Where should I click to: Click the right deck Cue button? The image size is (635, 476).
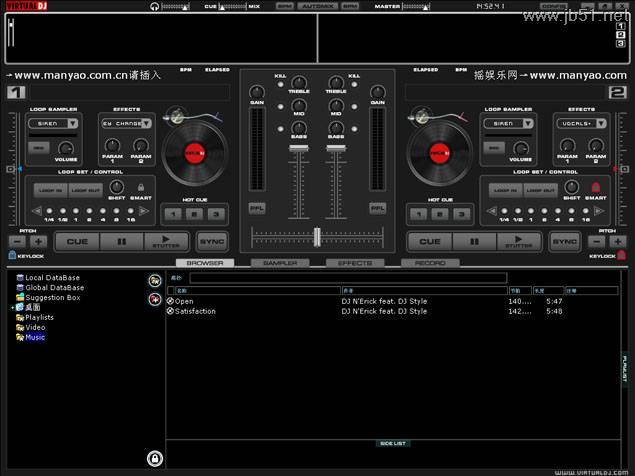coord(429,241)
